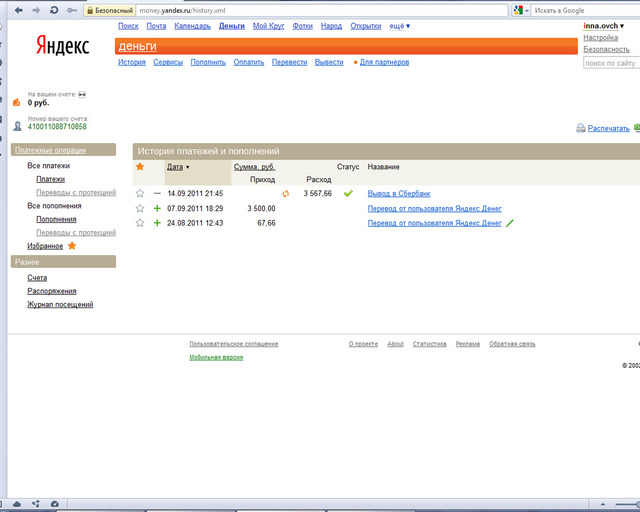The height and width of the screenshot is (512, 640).
Task: Click the Яндекс logo
Action: 62,45
